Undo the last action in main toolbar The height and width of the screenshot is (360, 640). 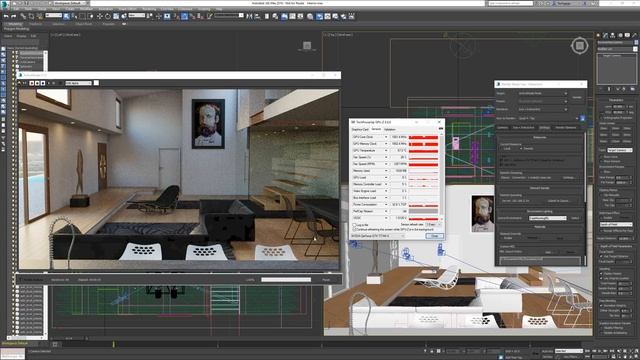click(x=6, y=16)
